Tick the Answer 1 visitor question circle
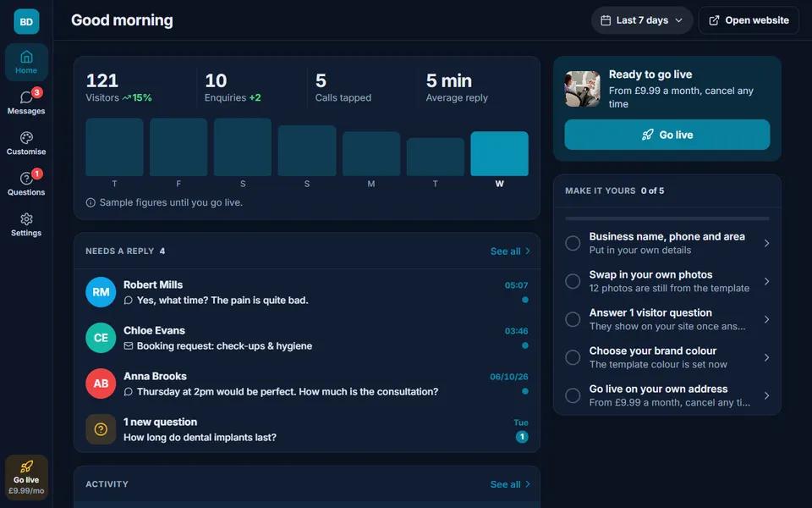The image size is (812, 508). click(x=573, y=319)
